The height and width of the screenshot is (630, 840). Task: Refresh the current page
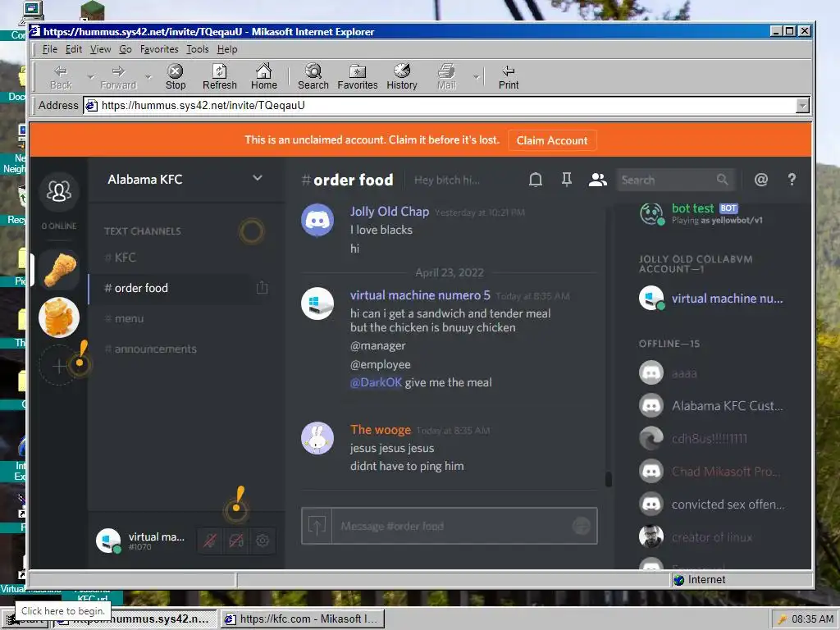pos(220,77)
